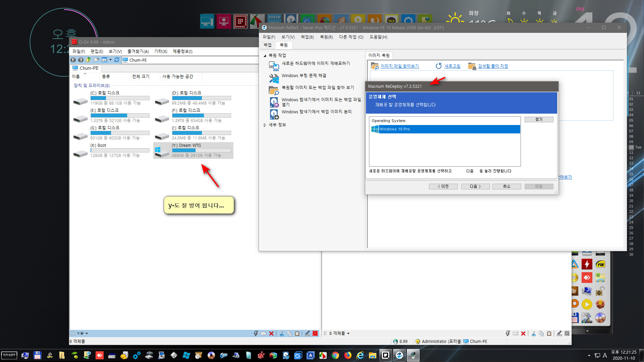
Task: Switch to the 백업 tab
Action: coord(268,45)
